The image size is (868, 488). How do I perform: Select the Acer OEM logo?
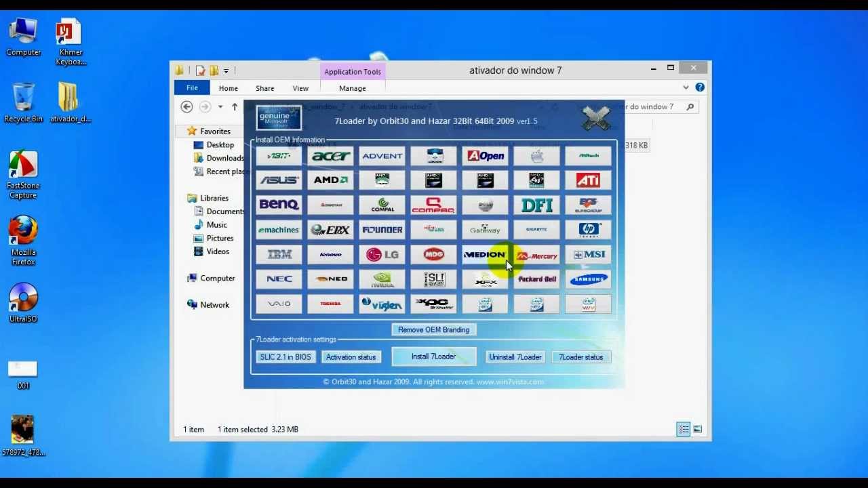click(x=331, y=156)
